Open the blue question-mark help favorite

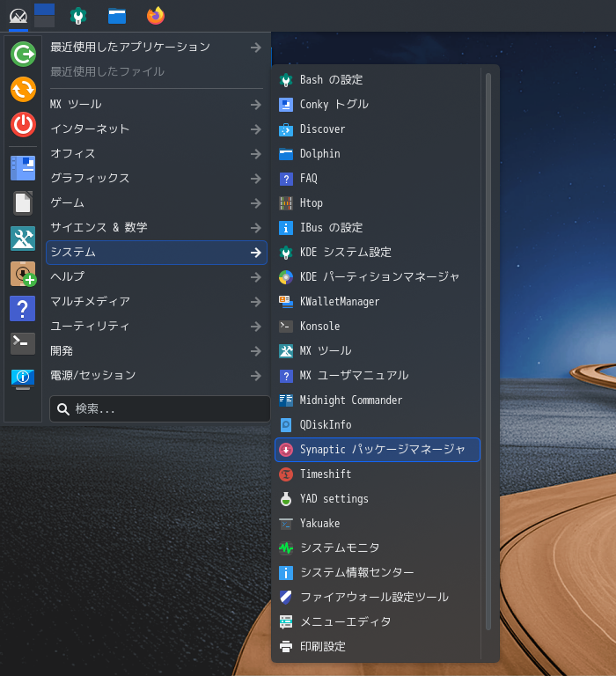[23, 309]
